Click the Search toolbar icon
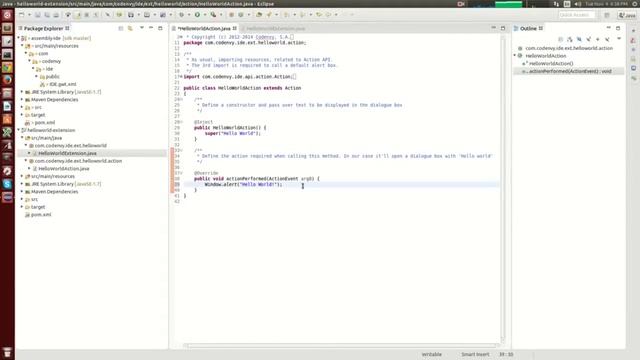This screenshot has height=360, width=640. 269,15
